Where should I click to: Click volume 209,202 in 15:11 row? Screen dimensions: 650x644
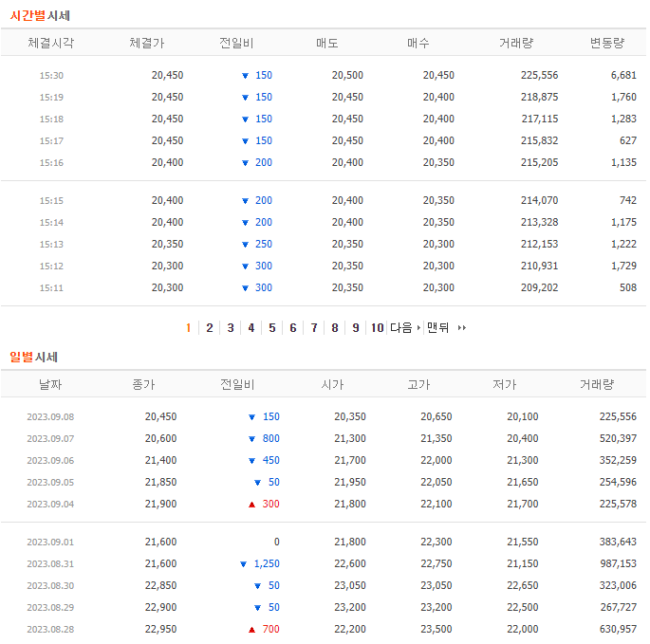coord(539,287)
